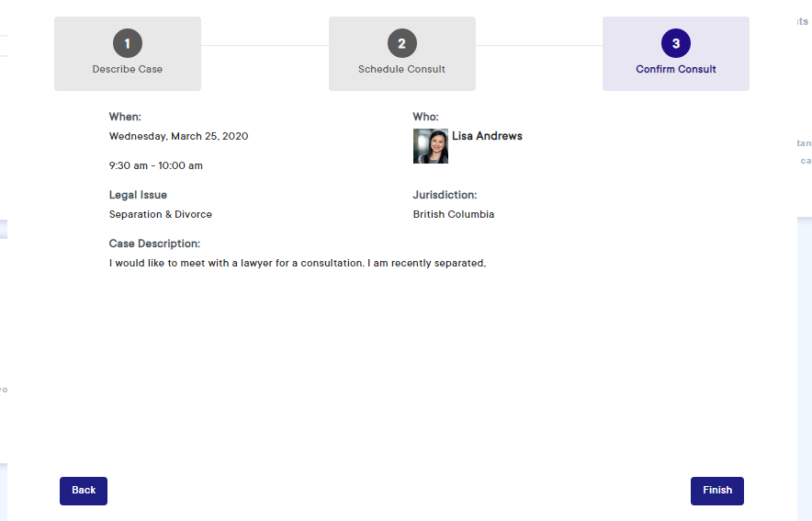Click the 9:30 am - 10:00 am time
Viewport: 812px width, 521px height.
[x=155, y=166]
